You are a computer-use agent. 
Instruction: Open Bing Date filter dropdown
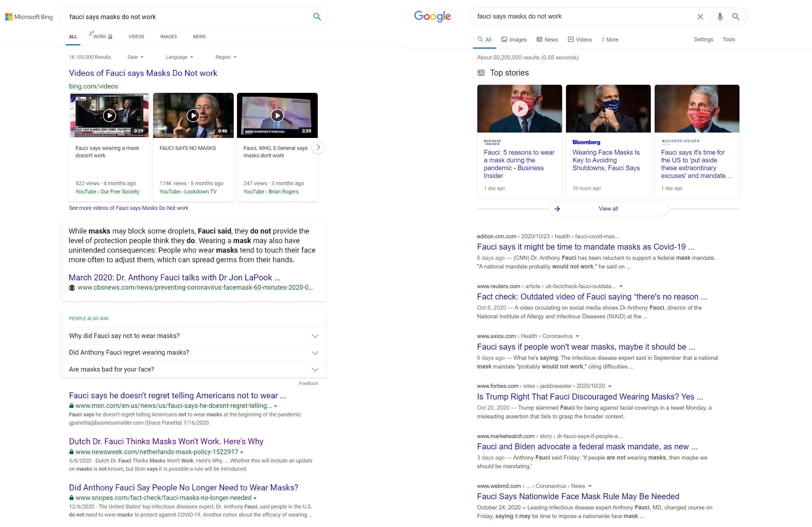click(x=136, y=57)
